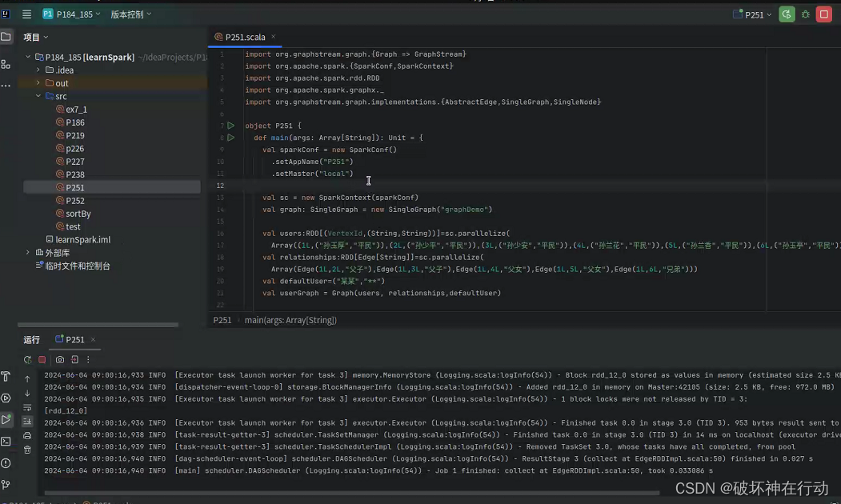Clear console with trash icon
841x504 pixels.
pyautogui.click(x=27, y=450)
